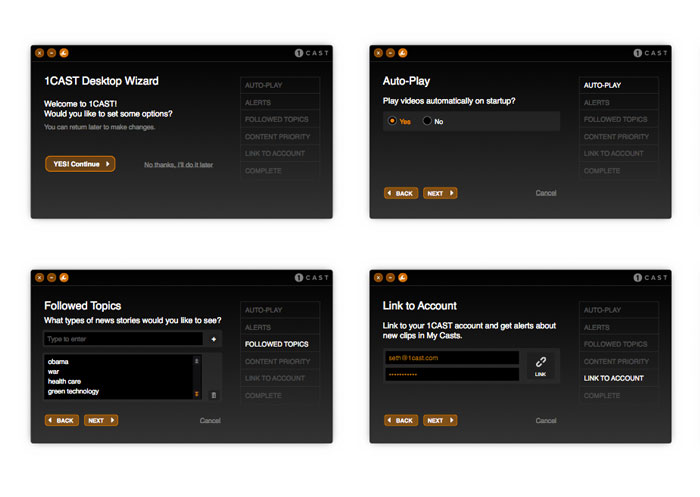The image size is (700, 497).
Task: Click the orange 1CAST logo button in the Desktop Wizard window
Action: (x=64, y=53)
